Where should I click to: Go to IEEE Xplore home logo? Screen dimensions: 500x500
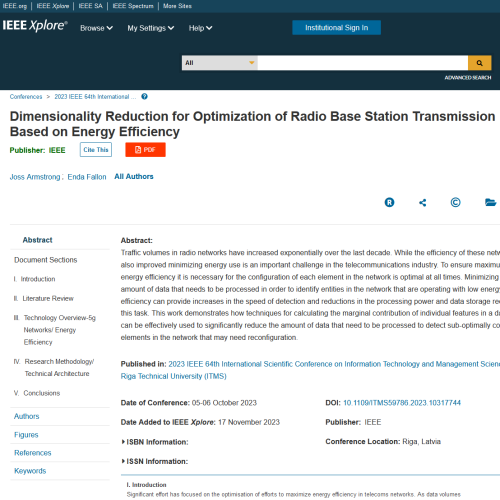(x=35, y=26)
